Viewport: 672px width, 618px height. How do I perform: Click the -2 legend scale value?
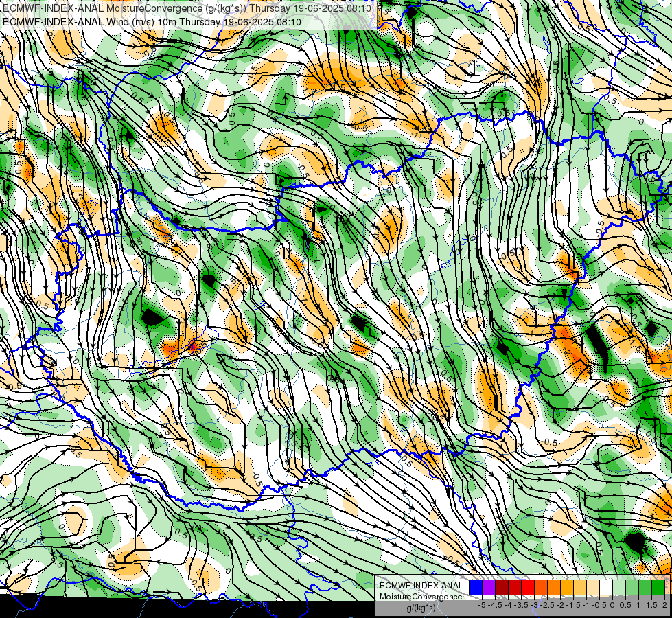[x=560, y=605]
